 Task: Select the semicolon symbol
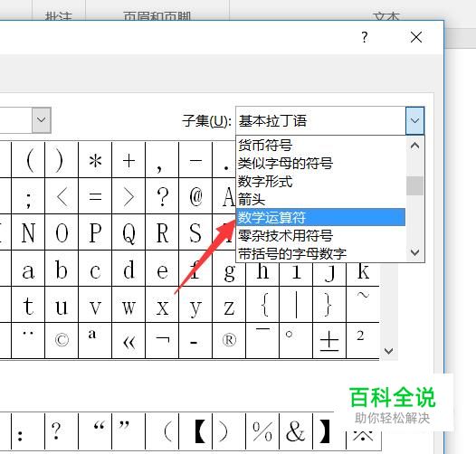(x=28, y=196)
